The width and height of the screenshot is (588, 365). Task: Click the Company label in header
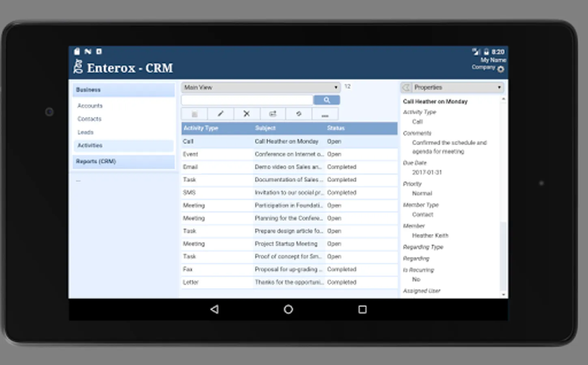pos(483,67)
